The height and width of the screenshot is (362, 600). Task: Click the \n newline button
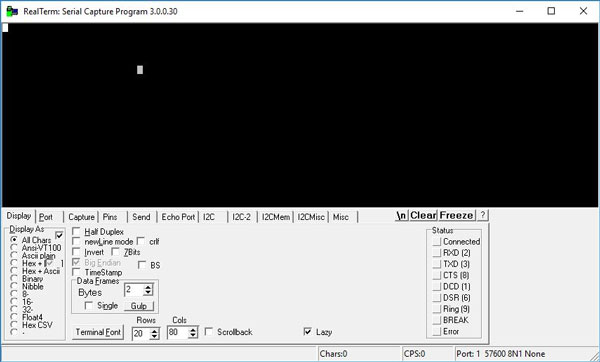pos(401,215)
